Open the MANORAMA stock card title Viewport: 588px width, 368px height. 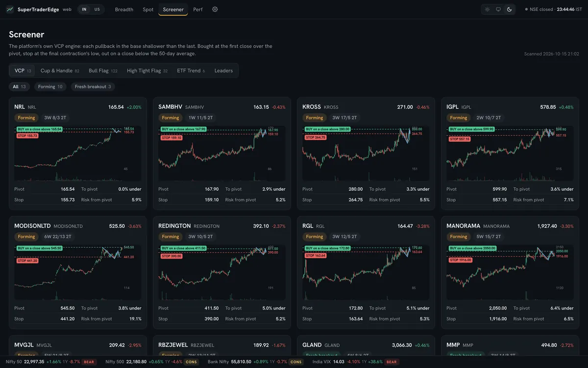click(464, 226)
